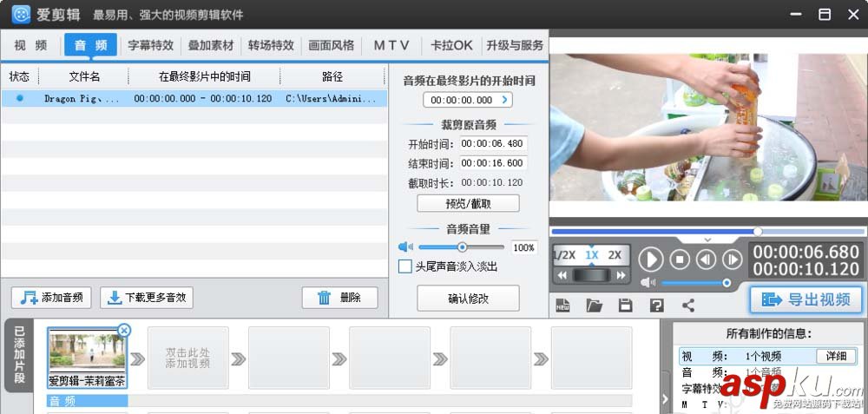Click the 100% volume value box
The height and width of the screenshot is (414, 868).
(523, 247)
